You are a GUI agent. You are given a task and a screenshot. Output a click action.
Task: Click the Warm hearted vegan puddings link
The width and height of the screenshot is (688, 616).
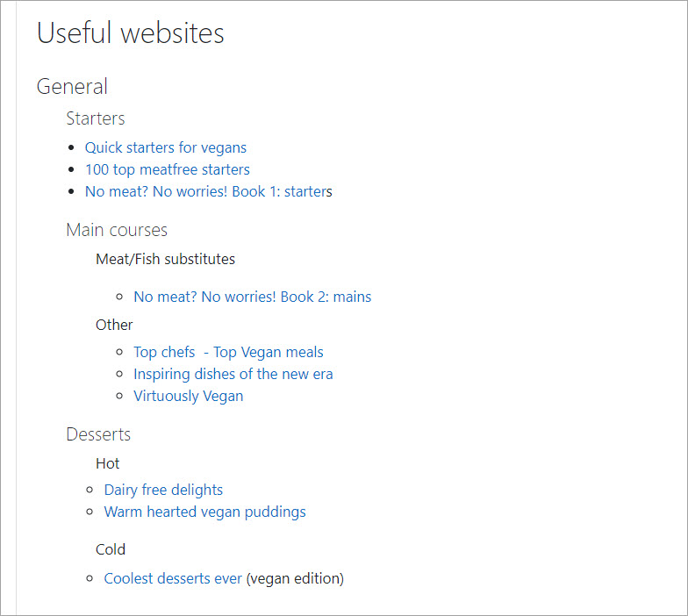tap(204, 512)
